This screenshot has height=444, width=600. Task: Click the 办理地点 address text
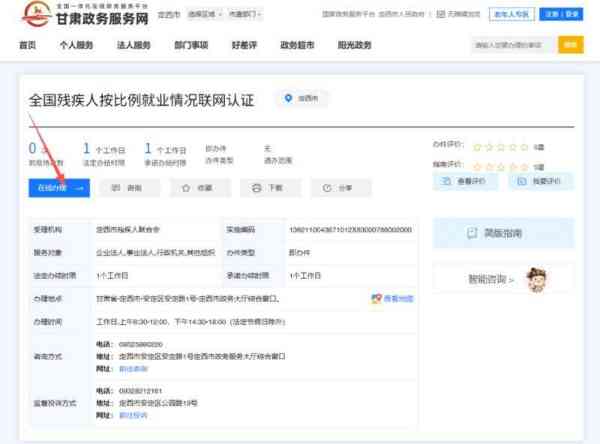(x=188, y=299)
